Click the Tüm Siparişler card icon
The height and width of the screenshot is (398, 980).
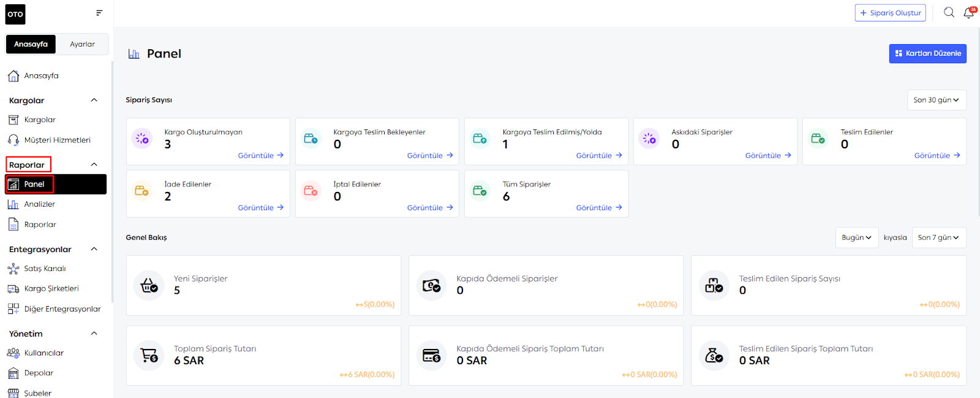click(x=480, y=191)
